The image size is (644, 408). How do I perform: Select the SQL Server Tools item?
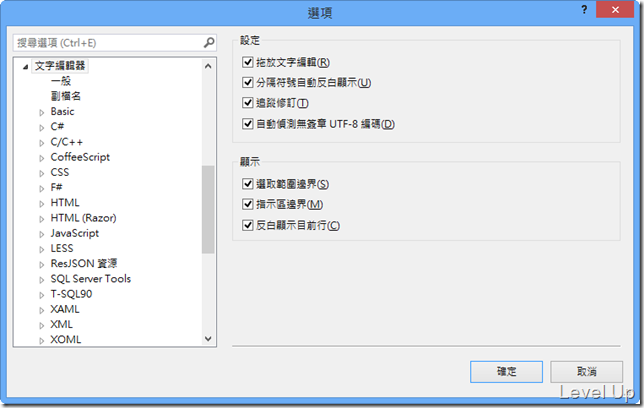click(90, 279)
